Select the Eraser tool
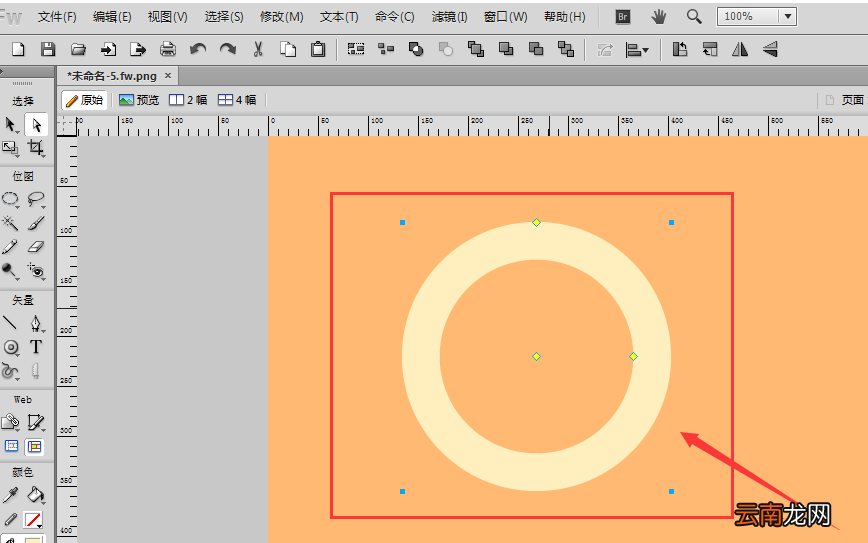The height and width of the screenshot is (543, 868). (35, 247)
